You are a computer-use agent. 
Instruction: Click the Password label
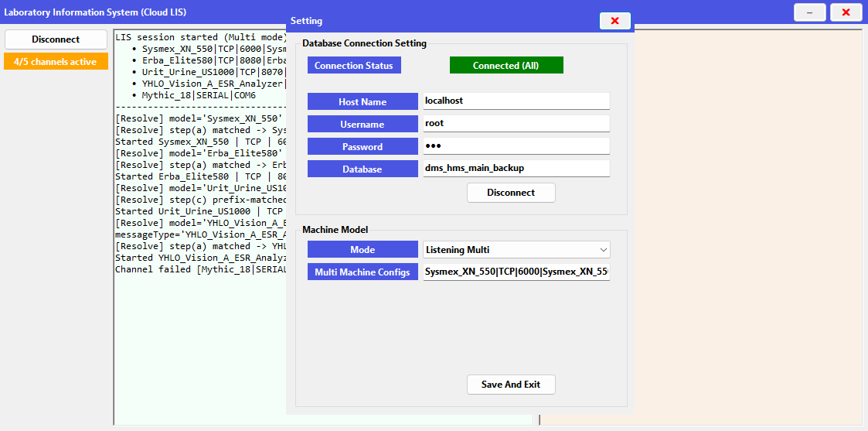coord(363,146)
